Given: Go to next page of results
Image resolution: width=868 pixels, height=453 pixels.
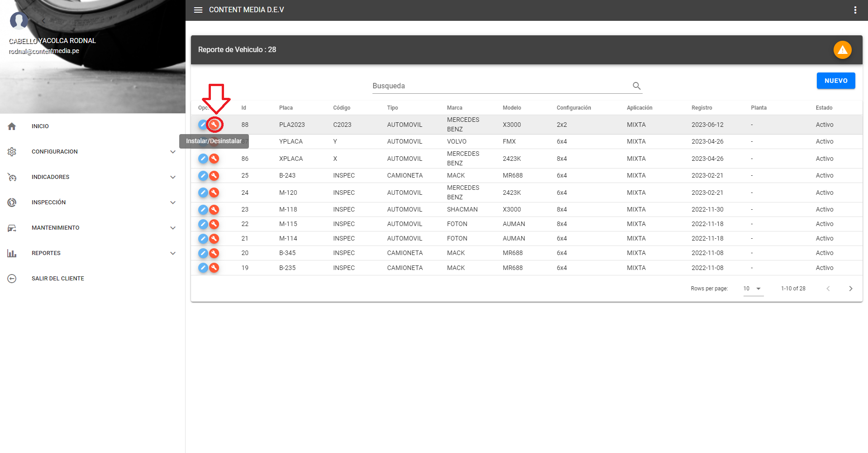Looking at the screenshot, I should point(850,289).
